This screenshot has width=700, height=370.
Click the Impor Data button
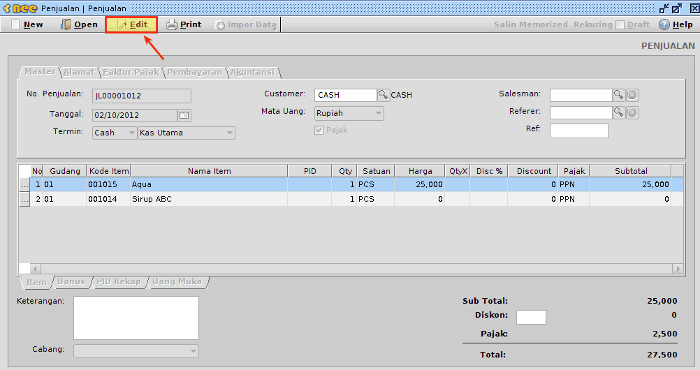246,25
